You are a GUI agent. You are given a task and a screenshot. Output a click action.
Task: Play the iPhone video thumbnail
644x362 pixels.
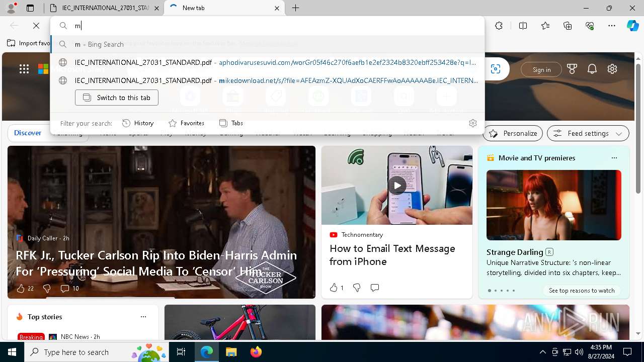tap(397, 186)
